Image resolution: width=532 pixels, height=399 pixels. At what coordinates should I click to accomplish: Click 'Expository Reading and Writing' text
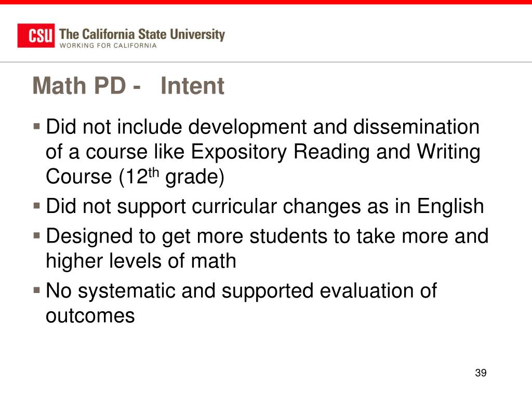pyautogui.click(x=336, y=152)
